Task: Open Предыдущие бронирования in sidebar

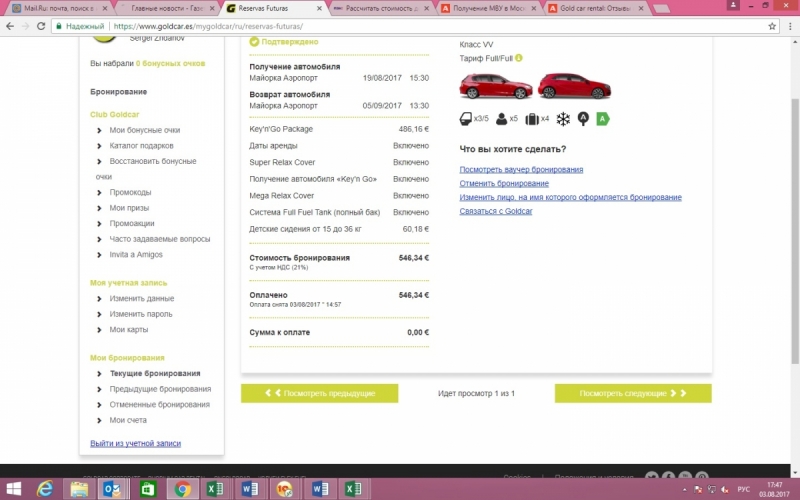Action: pyautogui.click(x=160, y=389)
